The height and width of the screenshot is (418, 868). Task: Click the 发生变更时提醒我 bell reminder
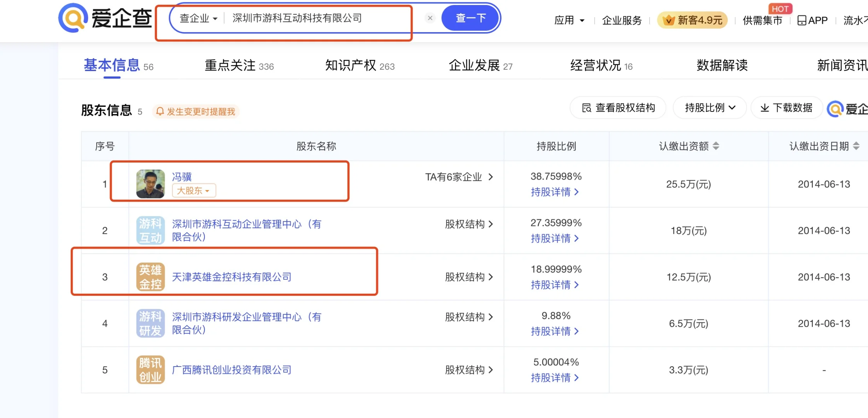(196, 111)
